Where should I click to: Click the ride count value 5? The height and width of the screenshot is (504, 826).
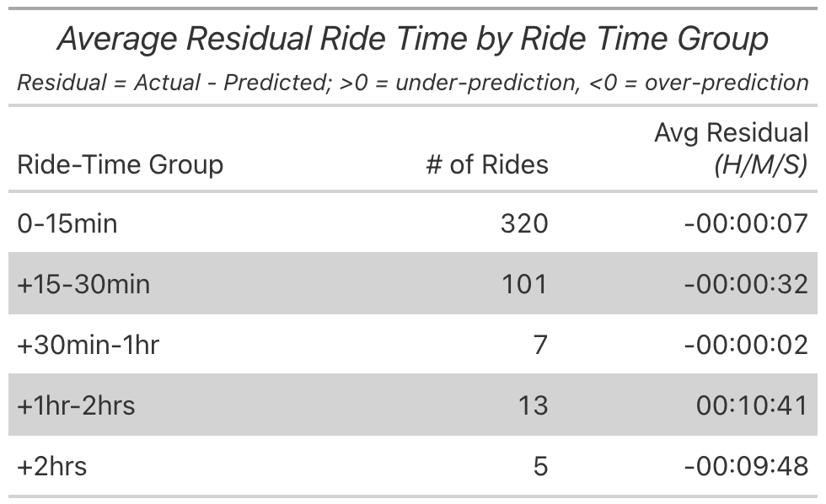pos(540,465)
